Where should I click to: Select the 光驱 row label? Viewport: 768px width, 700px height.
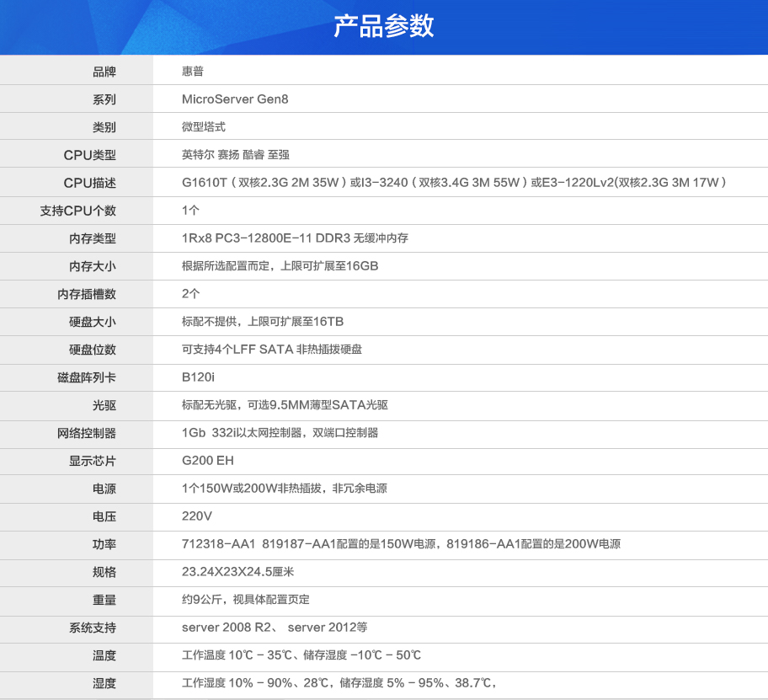click(104, 406)
